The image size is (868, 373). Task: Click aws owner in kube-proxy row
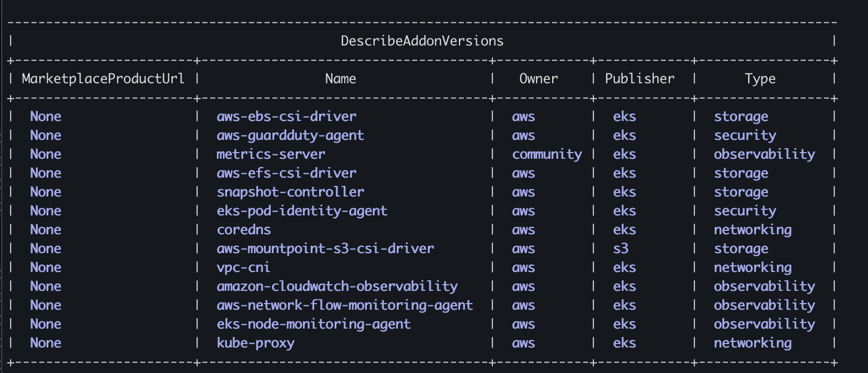[x=523, y=343]
